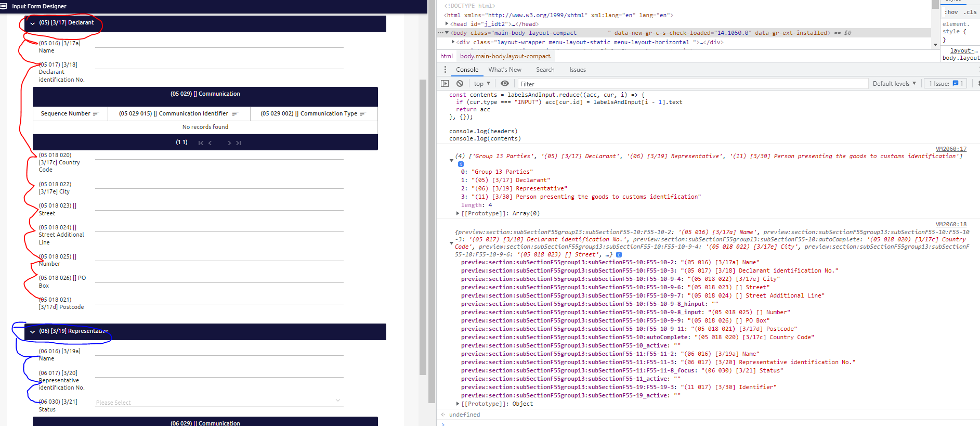980x426 pixels.
Task: Go to next page in Communication paginator
Action: 229,143
